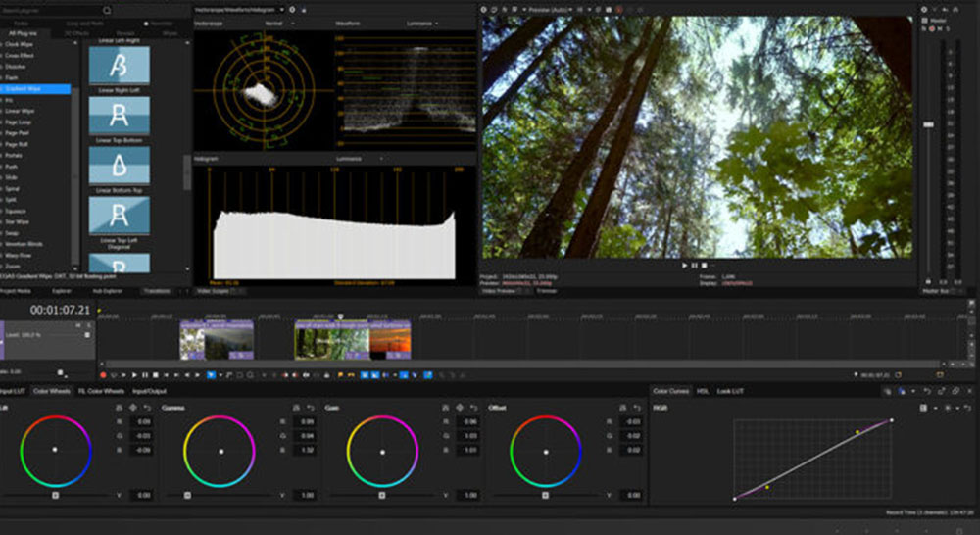
Task: Click the Offset wheel Y slider handle
Action: pos(545,495)
